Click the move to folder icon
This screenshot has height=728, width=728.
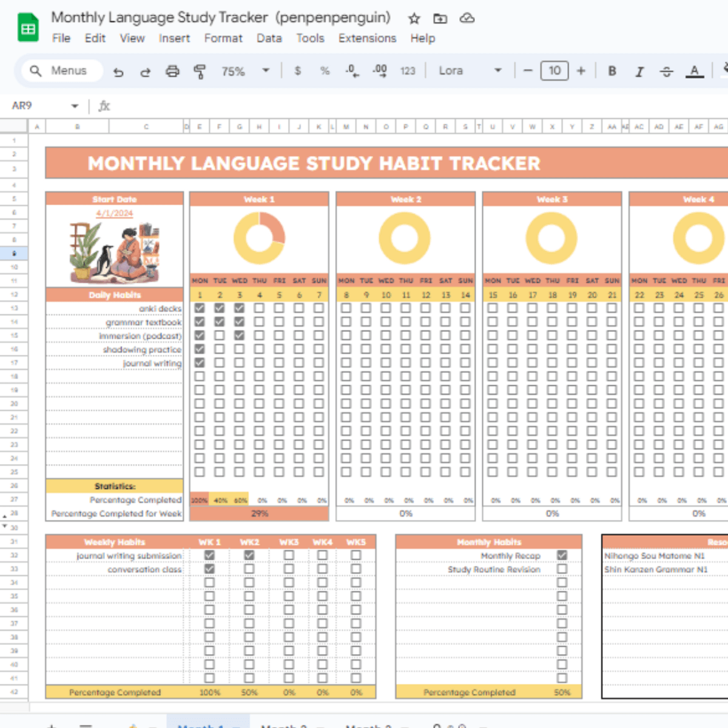tap(440, 18)
